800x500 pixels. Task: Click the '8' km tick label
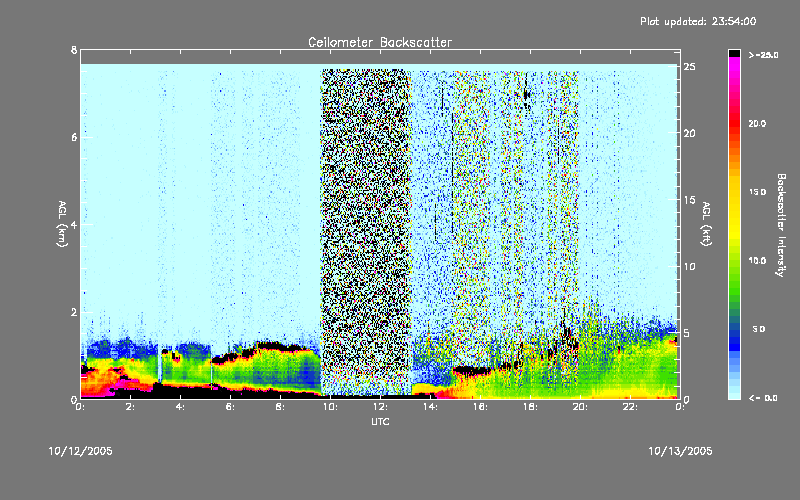click(74, 50)
